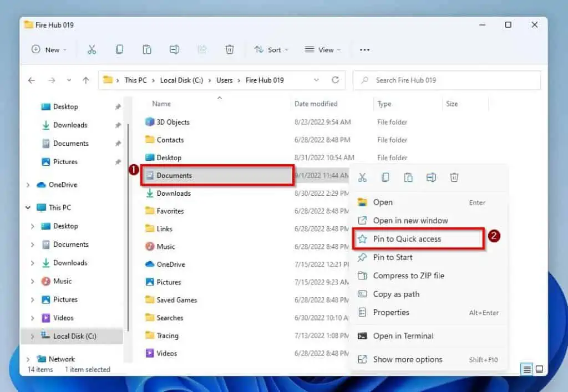Open the New item dropdown

[x=49, y=49]
